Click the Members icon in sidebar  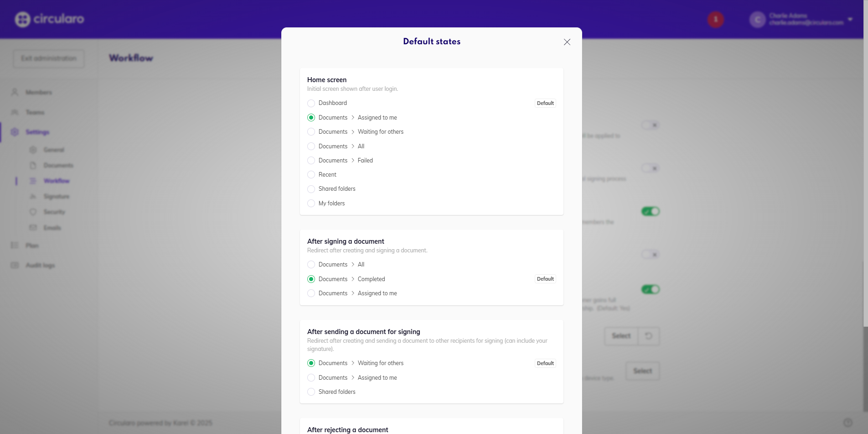15,92
